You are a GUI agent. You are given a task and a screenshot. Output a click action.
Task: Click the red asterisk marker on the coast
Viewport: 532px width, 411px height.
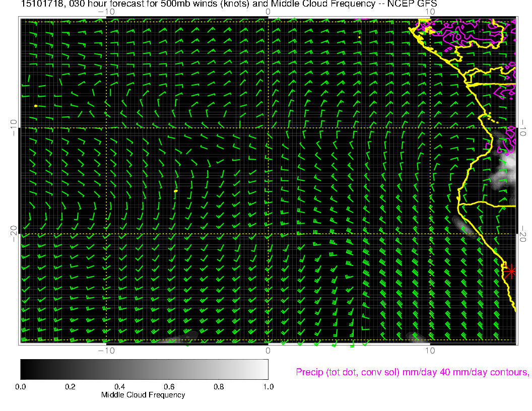(x=511, y=271)
